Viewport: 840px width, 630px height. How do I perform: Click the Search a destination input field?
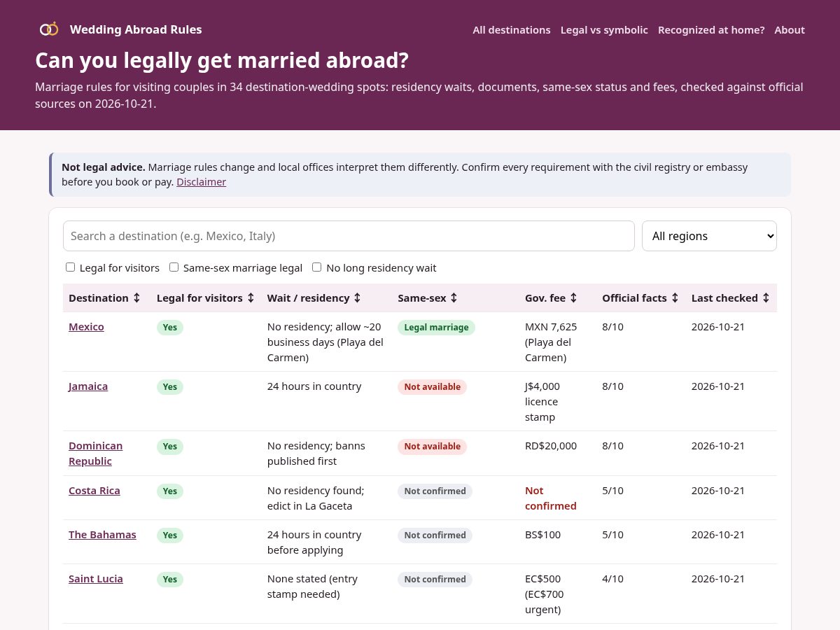349,236
